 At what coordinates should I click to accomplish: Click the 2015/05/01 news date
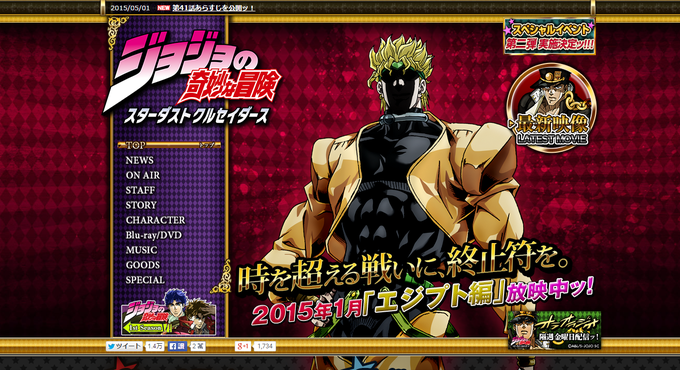pyautogui.click(x=130, y=8)
